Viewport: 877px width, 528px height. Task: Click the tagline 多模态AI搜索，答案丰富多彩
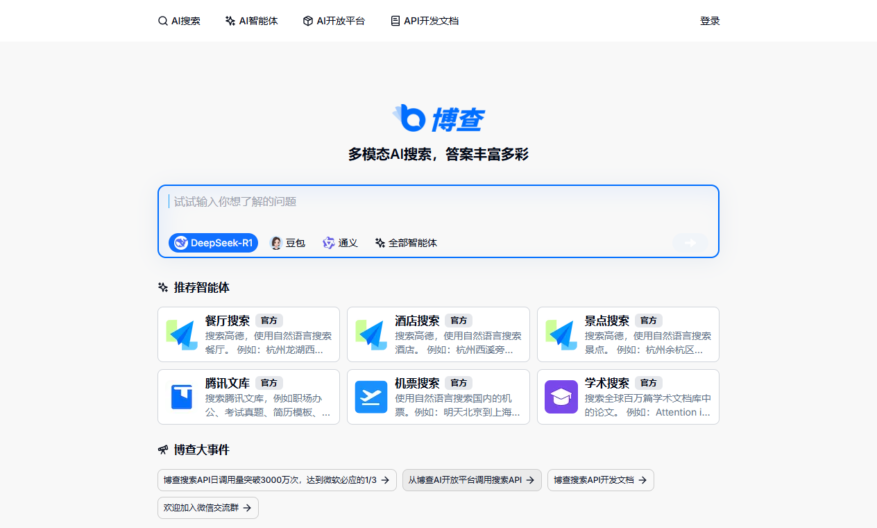tap(438, 154)
